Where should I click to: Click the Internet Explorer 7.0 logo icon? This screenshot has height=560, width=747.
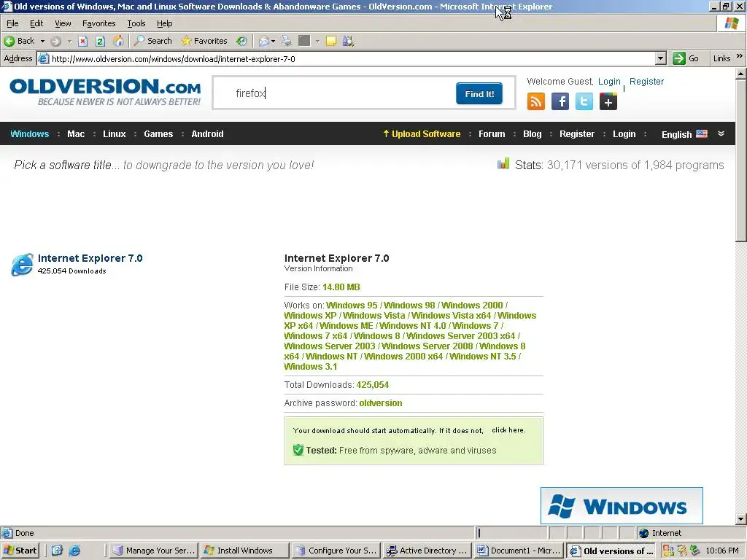point(23,264)
